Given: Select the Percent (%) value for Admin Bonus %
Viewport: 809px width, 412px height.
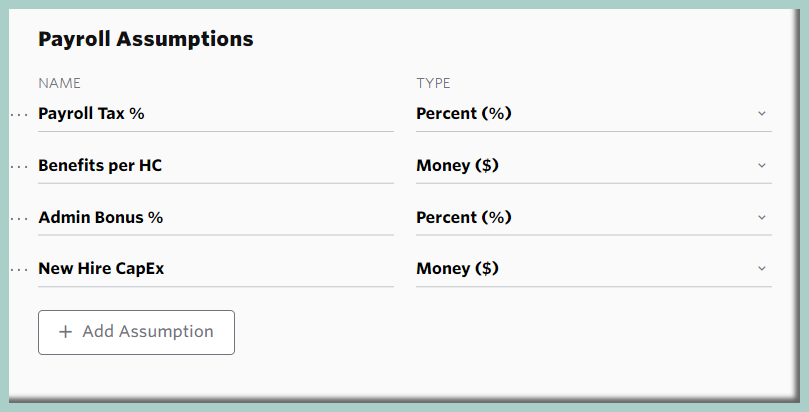Looking at the screenshot, I should 464,217.
